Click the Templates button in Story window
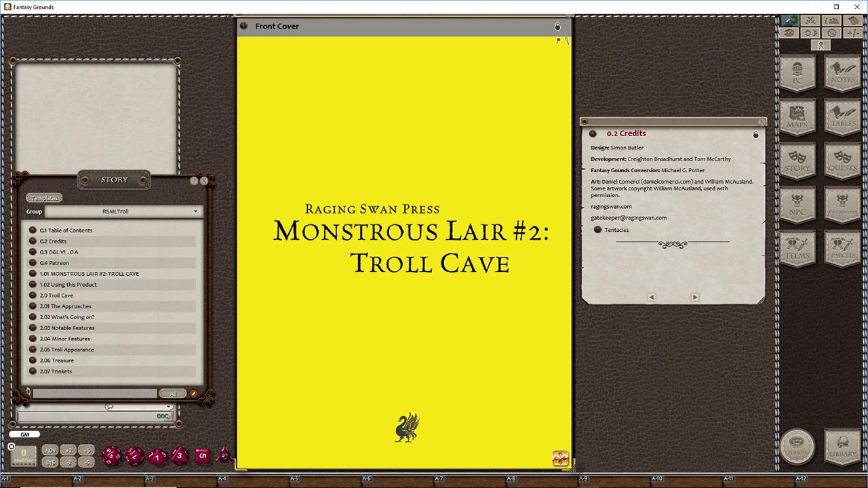This screenshot has width=868, height=488. pos(43,197)
